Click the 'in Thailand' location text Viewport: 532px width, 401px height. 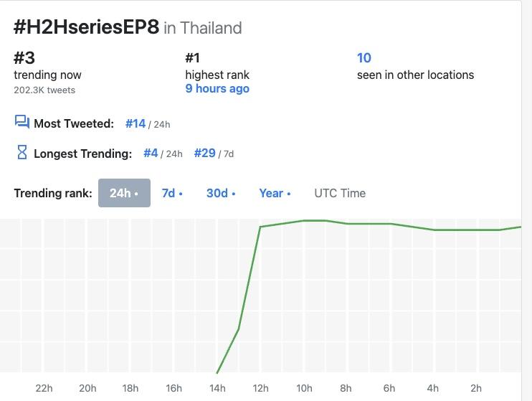point(203,28)
